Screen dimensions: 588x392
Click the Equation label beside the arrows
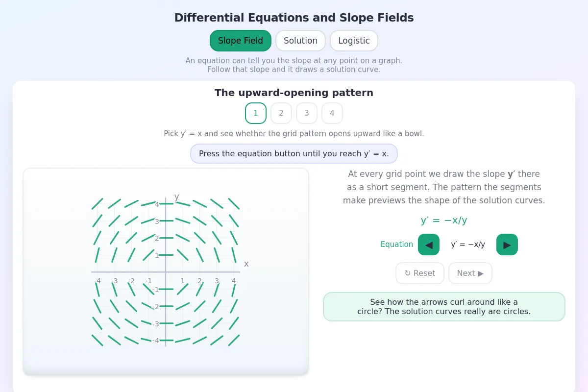pyautogui.click(x=397, y=245)
